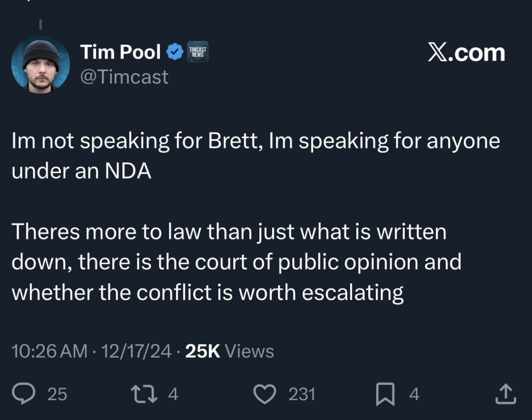Click the paragraph about court of public opinion
The image size is (532, 420).
tap(236, 262)
